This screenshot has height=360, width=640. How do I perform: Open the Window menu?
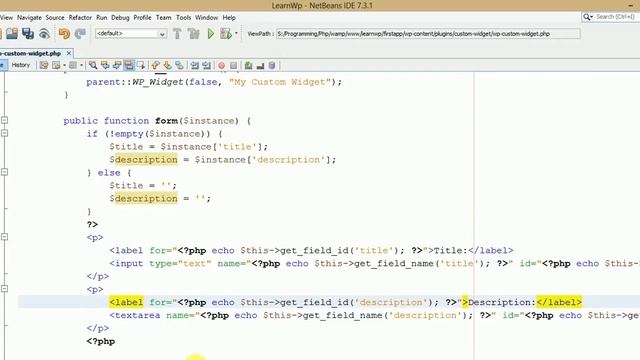click(206, 18)
